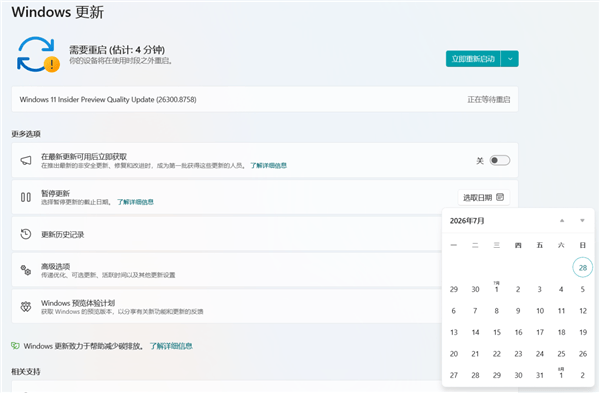Select date 12 in the calendar
Image resolution: width=600 pixels, height=393 pixels.
(582, 311)
